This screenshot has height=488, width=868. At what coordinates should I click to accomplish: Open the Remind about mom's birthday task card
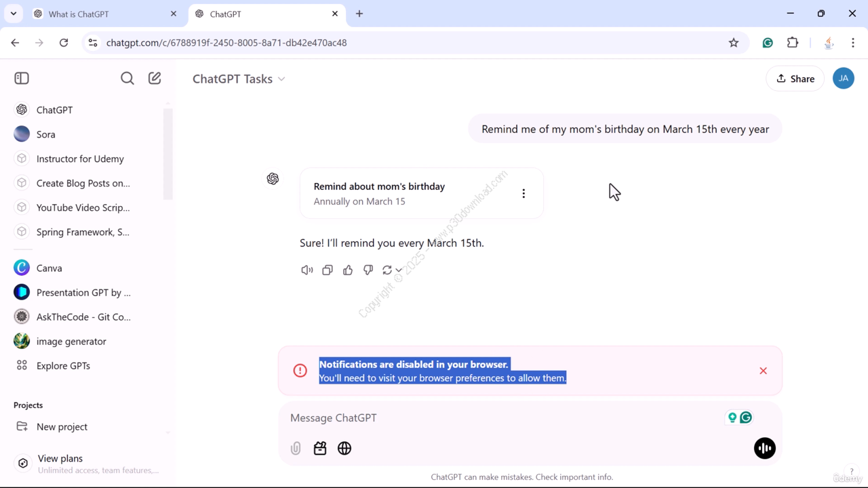coord(421,193)
